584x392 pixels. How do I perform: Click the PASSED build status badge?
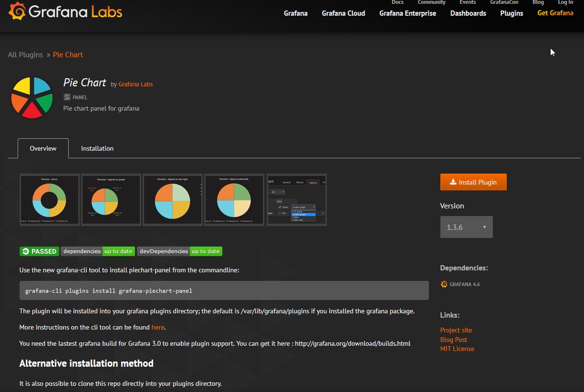point(39,251)
